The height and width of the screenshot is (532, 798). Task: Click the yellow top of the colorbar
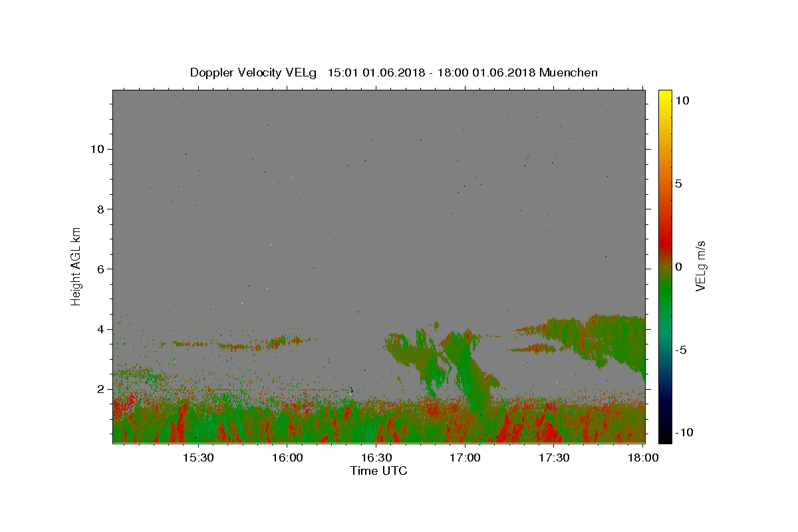665,94
